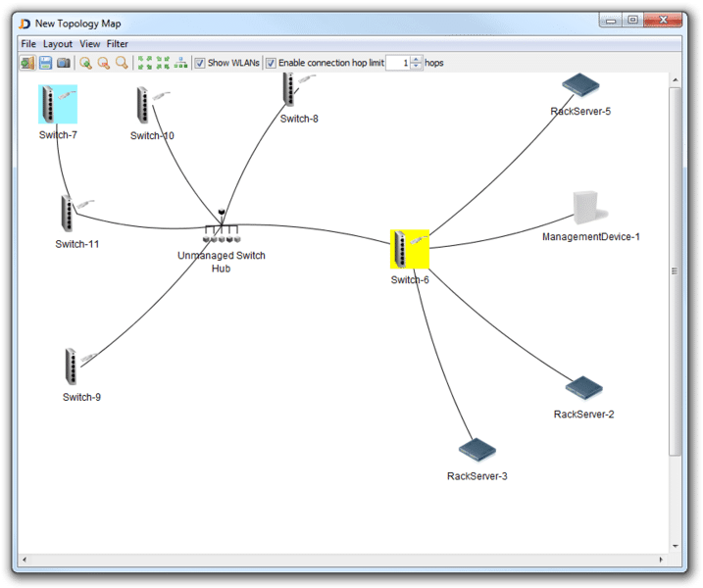Click the zoom out magnifier icon
Screen dimensions: 703x588
[103, 63]
